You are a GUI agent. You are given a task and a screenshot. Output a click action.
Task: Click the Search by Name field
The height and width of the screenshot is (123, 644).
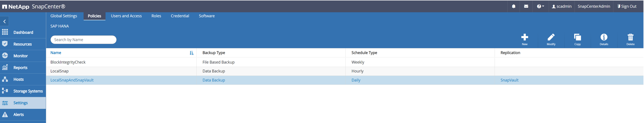tap(83, 40)
